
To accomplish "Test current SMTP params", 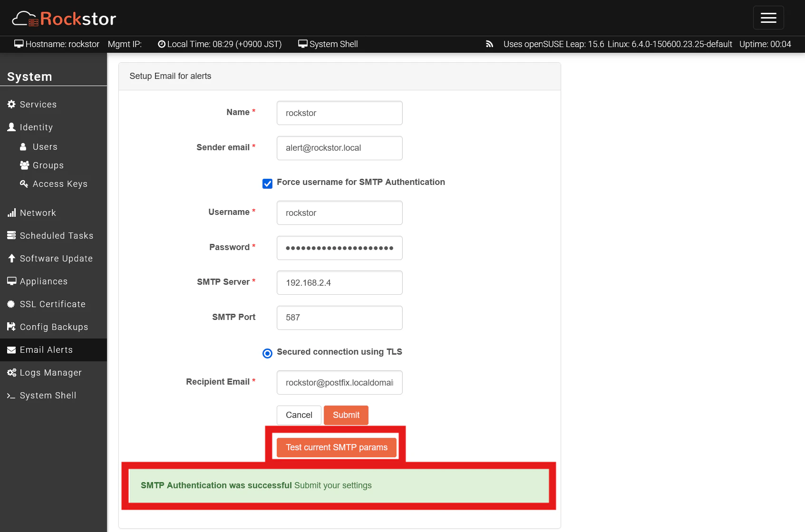I will 337,447.
